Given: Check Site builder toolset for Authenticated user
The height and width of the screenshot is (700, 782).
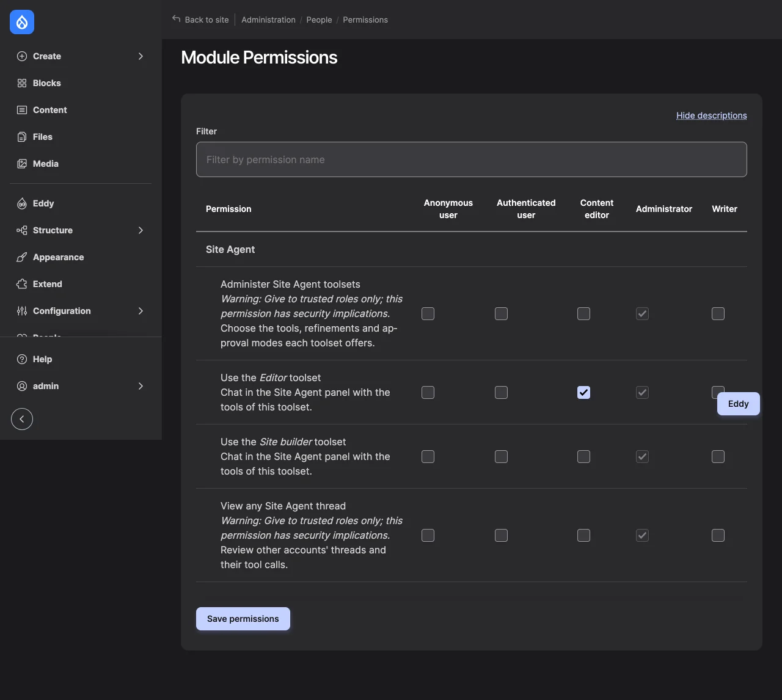Looking at the screenshot, I should tap(502, 456).
